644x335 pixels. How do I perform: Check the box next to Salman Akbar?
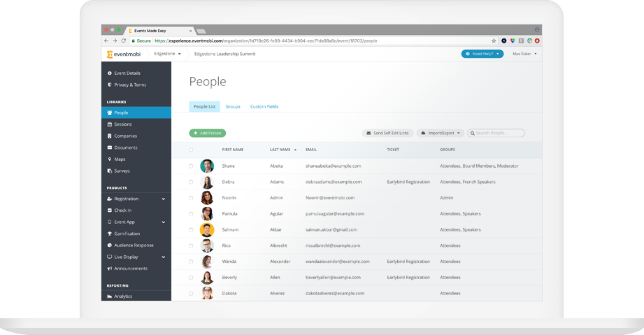pyautogui.click(x=191, y=229)
